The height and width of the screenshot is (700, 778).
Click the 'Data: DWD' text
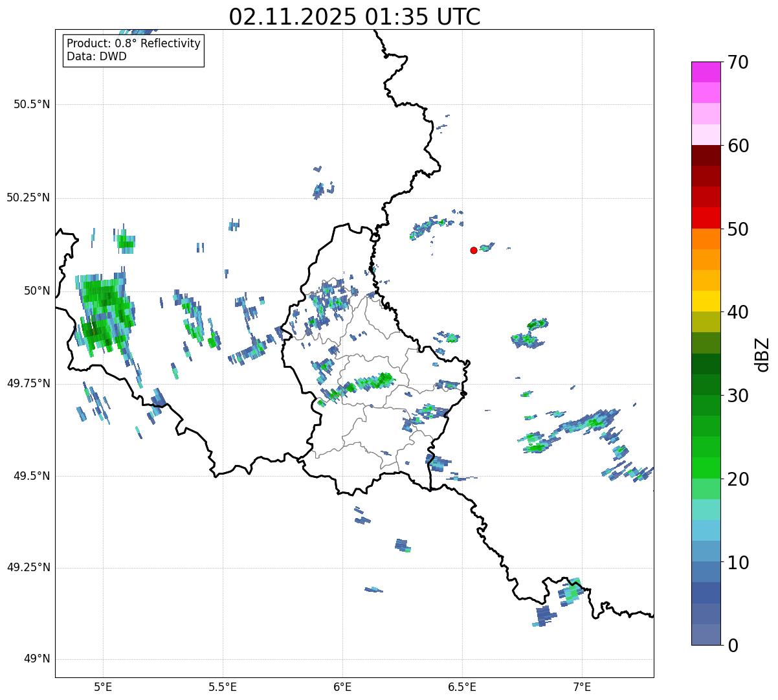pos(96,56)
